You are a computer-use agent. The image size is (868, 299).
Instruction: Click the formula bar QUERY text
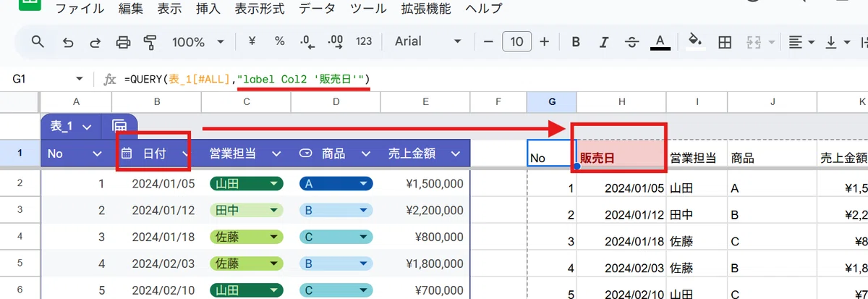pos(247,78)
